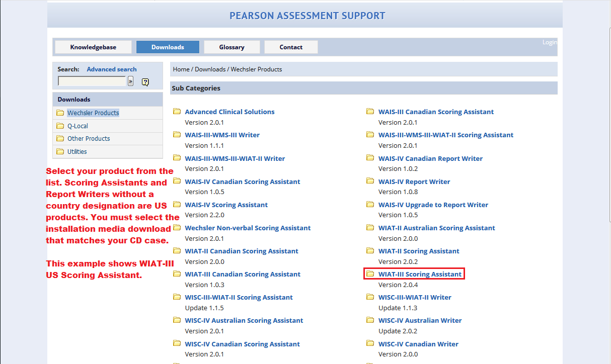
Task: Open WIAT-II Canadian Scoring Assistant
Action: pyautogui.click(x=242, y=251)
